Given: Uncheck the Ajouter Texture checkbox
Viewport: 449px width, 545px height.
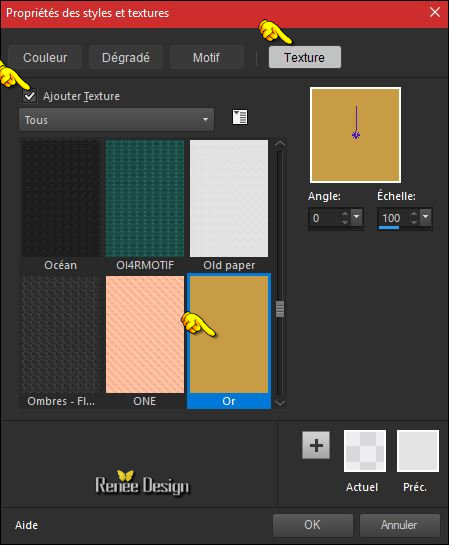Looking at the screenshot, I should click(30, 96).
